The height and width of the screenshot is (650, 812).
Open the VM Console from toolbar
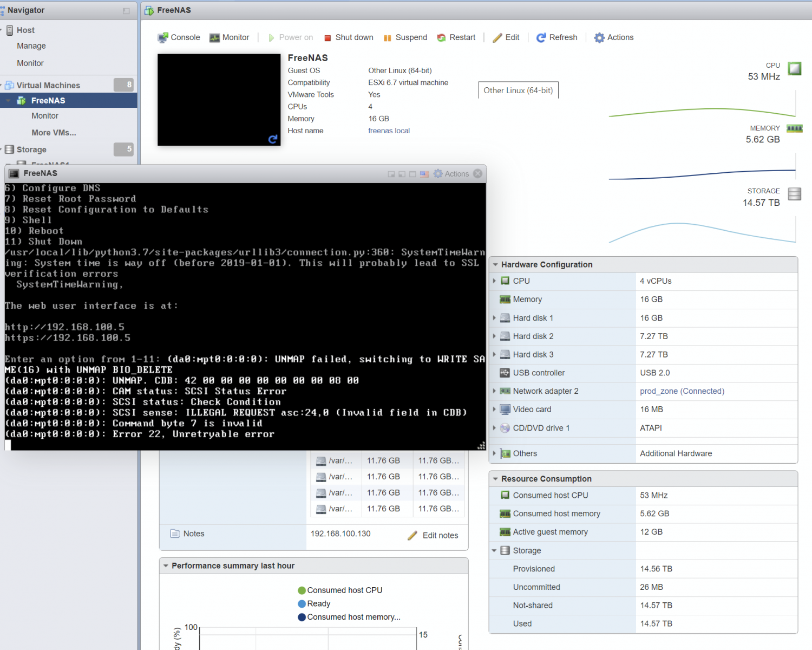click(x=179, y=37)
